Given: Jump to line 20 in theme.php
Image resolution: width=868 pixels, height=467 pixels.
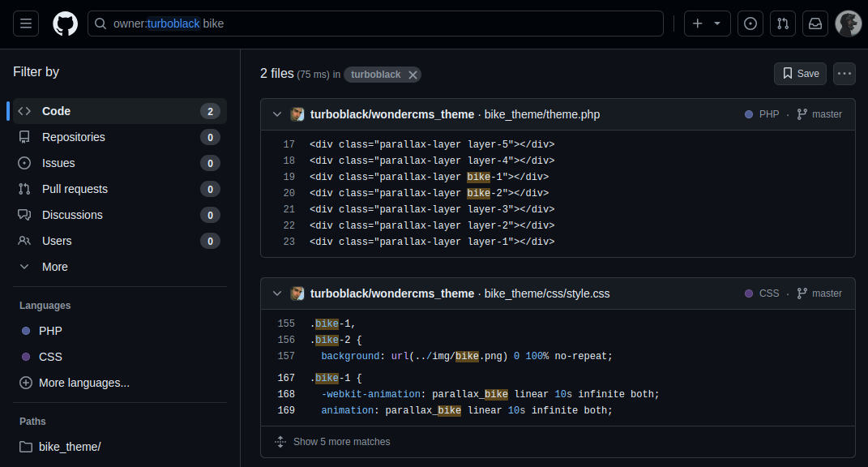Looking at the screenshot, I should tap(289, 193).
